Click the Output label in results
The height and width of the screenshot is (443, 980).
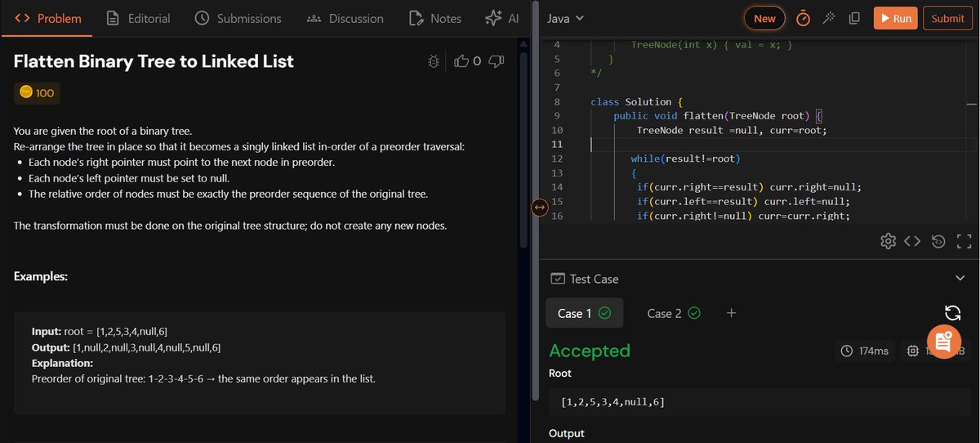[x=567, y=433]
